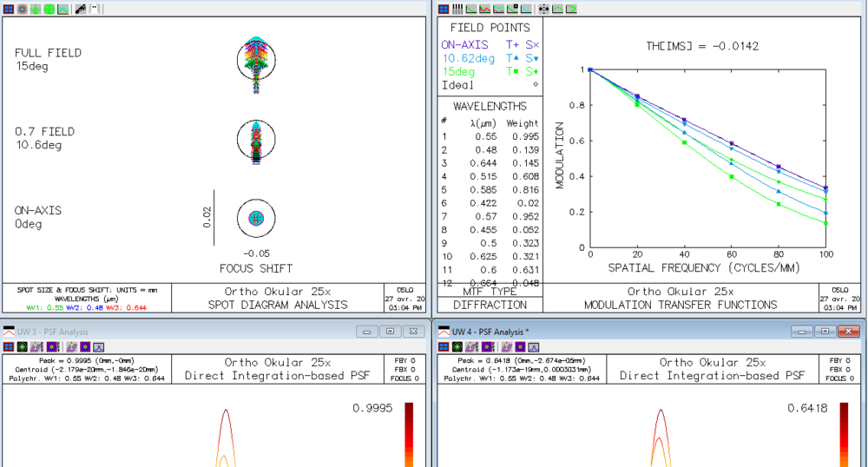
Task: Click the FOCUS SHIFT -0.05 label
Action: (256, 261)
